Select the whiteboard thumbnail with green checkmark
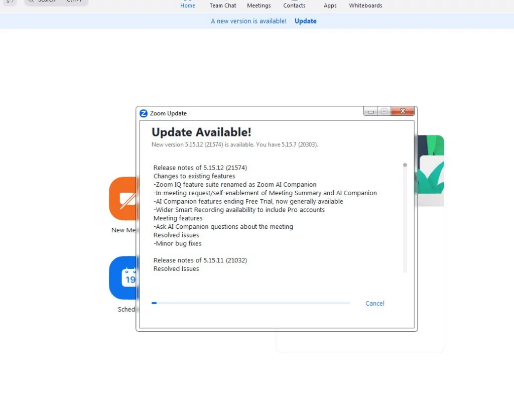This screenshot has width=514, height=420. (431, 166)
